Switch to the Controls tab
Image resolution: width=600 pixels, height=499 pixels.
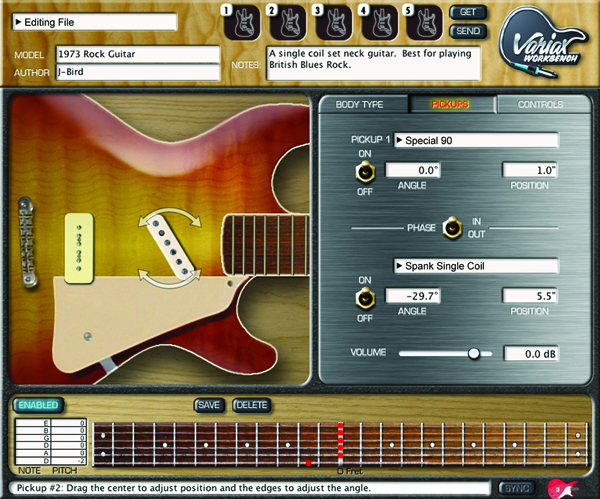tap(543, 104)
